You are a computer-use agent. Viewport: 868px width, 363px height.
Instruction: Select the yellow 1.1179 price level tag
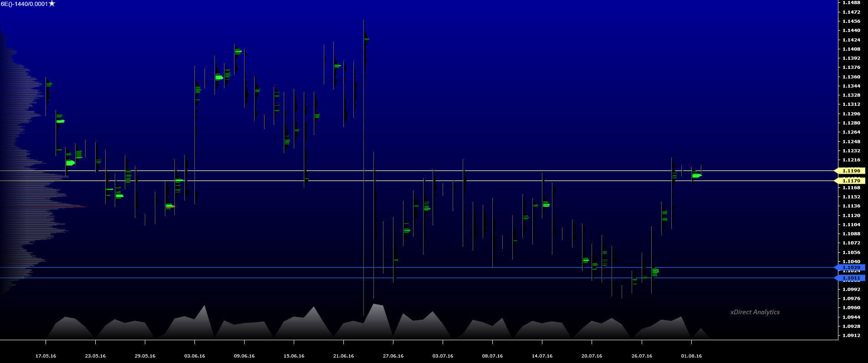(851, 181)
